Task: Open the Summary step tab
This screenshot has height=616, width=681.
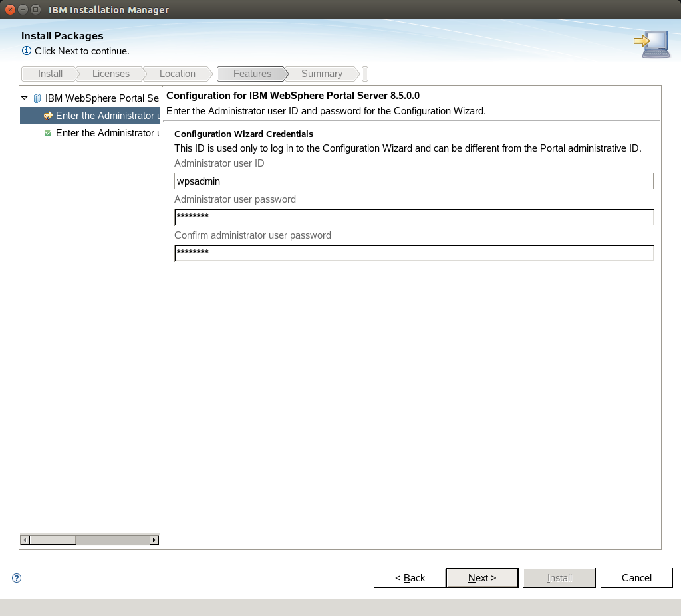Action: pos(322,74)
